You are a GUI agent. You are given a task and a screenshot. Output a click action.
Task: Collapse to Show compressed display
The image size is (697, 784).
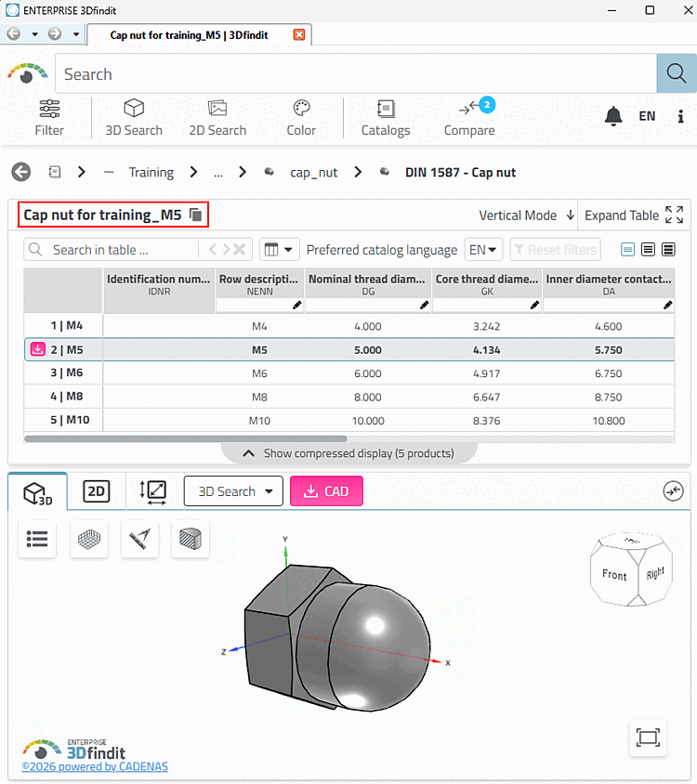click(348, 453)
